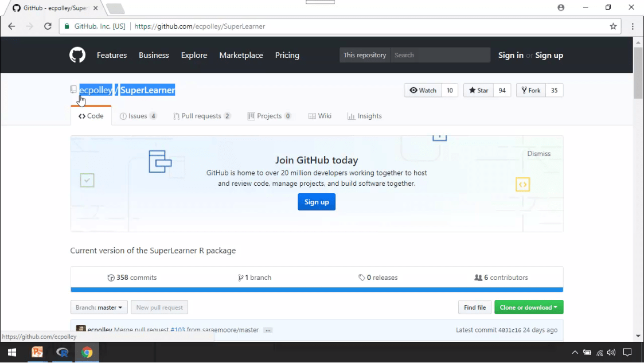
Task: Click the GitHub octocat logo
Action: pyautogui.click(x=77, y=55)
